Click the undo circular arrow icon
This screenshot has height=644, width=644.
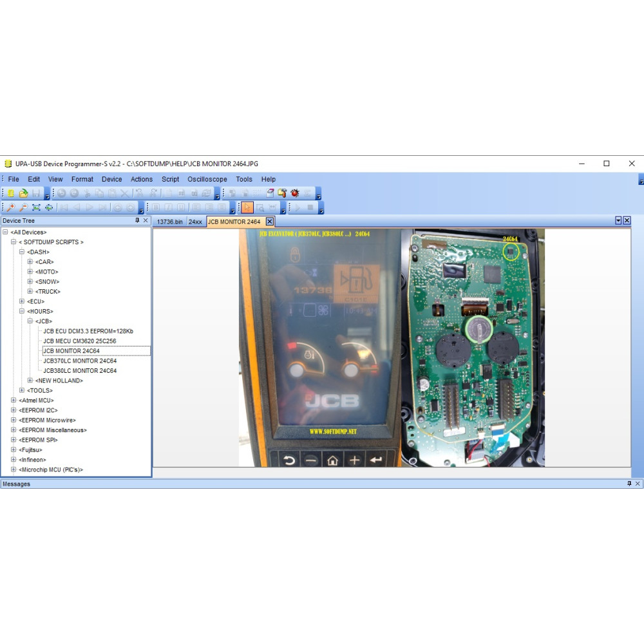pos(62,193)
